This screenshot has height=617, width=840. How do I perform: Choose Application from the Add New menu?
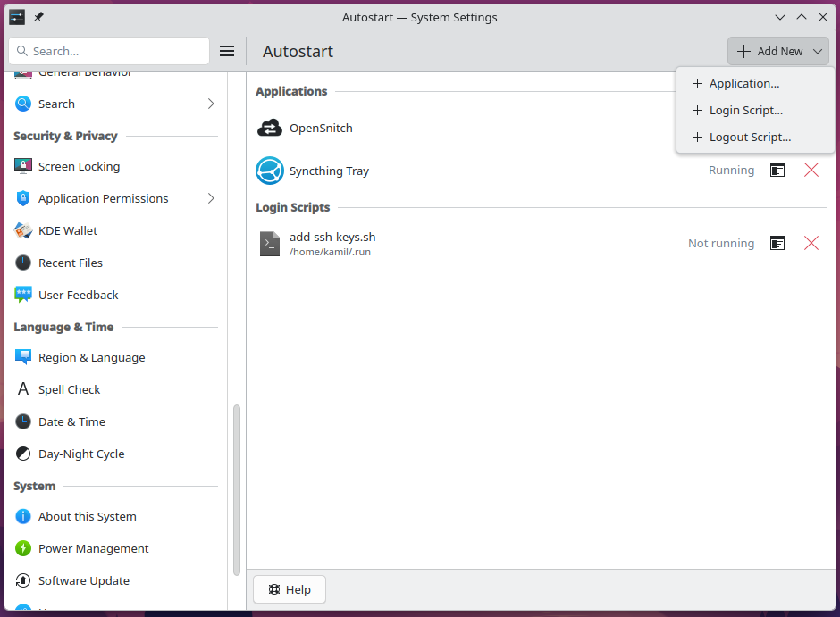pos(743,83)
